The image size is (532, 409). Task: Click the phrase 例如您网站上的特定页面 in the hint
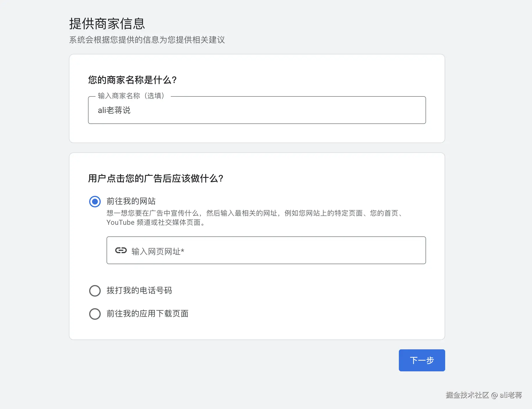click(x=323, y=213)
